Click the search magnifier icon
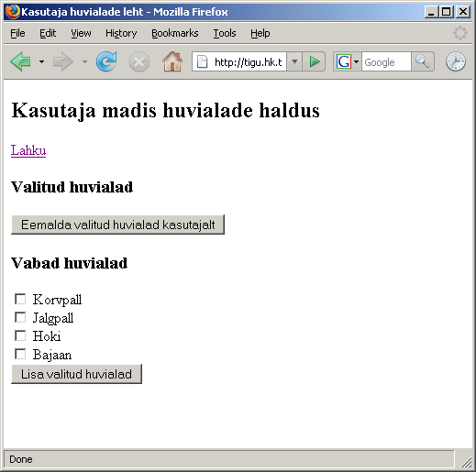This screenshot has height=472, width=476. (x=423, y=61)
